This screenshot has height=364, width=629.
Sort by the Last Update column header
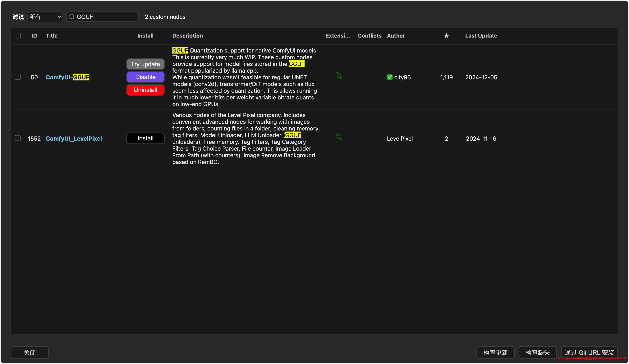click(481, 36)
